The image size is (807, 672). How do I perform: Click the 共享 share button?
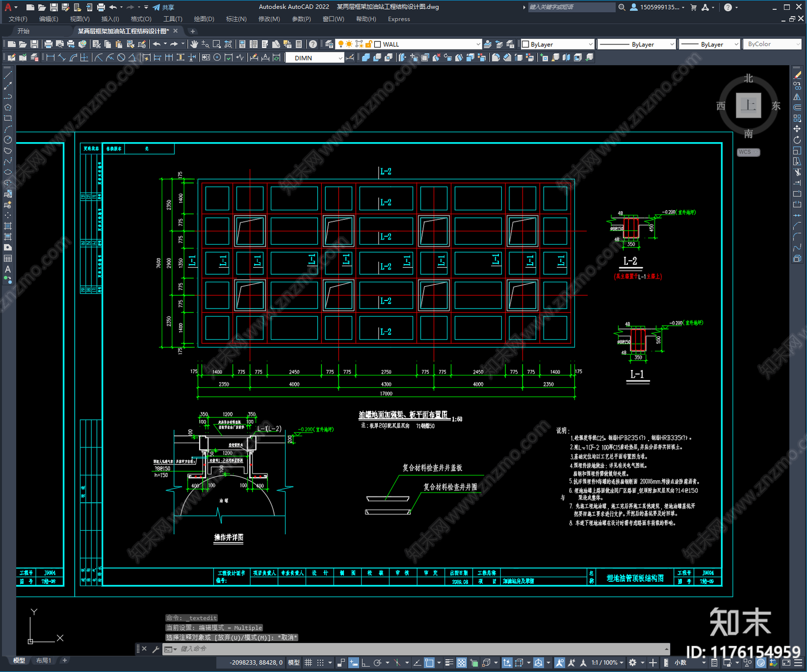tap(163, 8)
